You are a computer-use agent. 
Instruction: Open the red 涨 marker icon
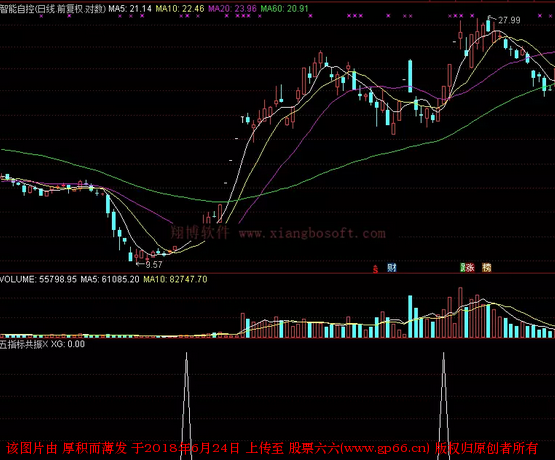tap(470, 268)
